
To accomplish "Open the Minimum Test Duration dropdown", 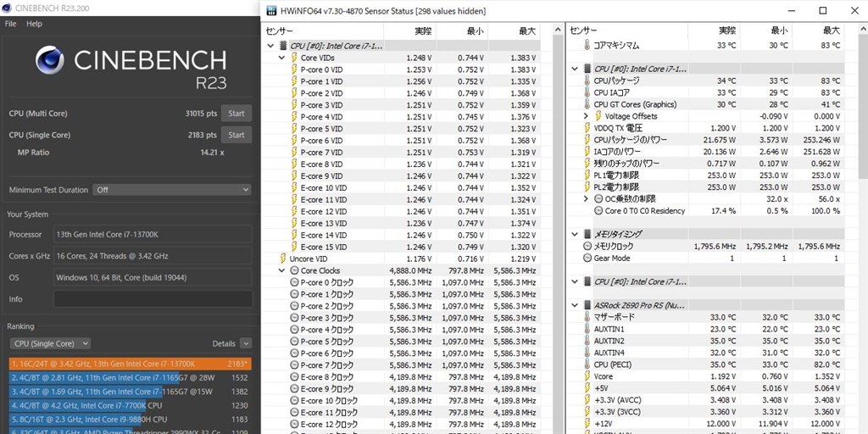I will [x=172, y=190].
